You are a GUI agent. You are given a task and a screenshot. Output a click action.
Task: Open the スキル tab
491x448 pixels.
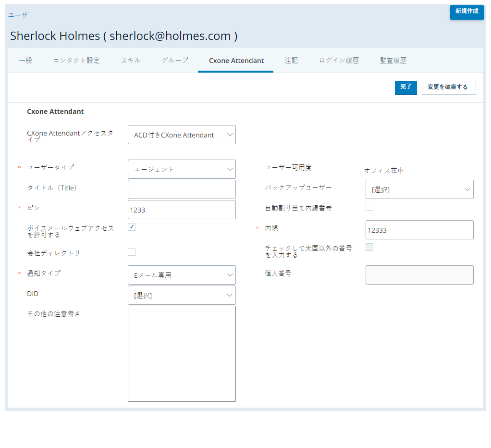131,61
